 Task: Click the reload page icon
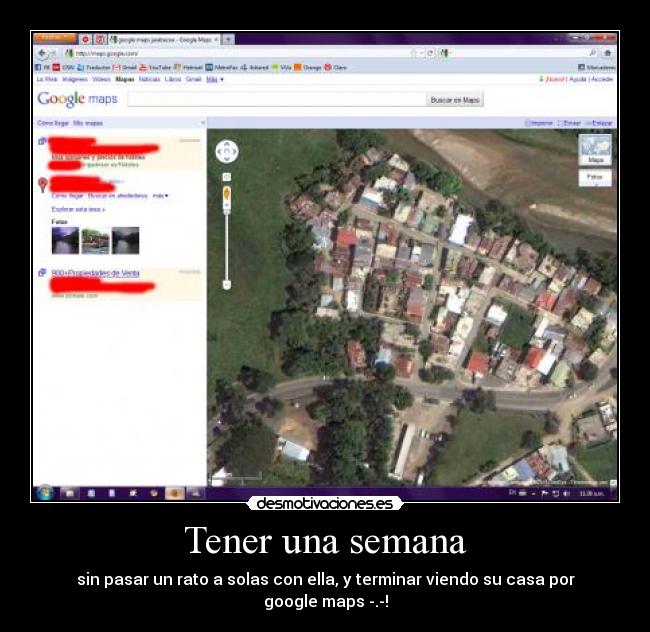pyautogui.click(x=430, y=53)
